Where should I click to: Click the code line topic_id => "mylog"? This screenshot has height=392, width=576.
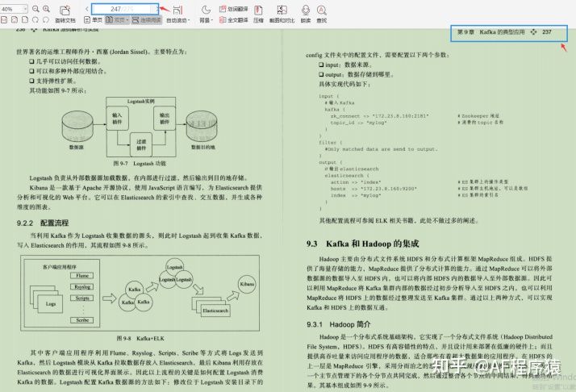tap(358, 123)
